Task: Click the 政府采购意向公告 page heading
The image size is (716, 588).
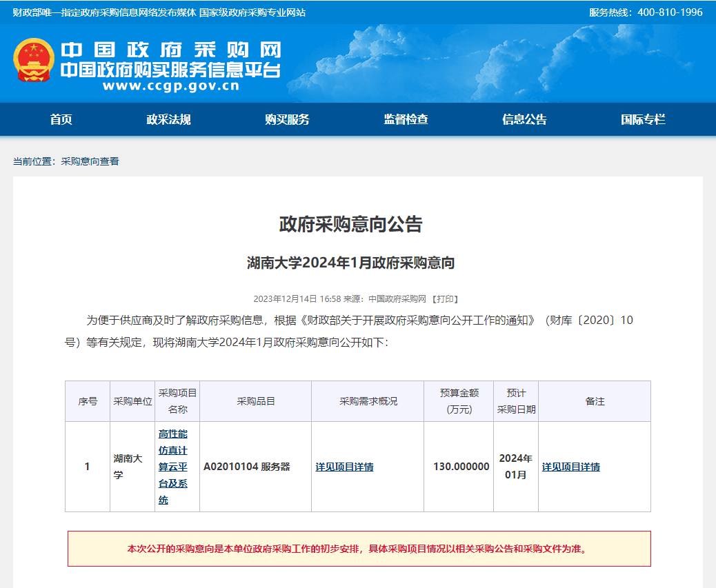Action: tap(350, 224)
